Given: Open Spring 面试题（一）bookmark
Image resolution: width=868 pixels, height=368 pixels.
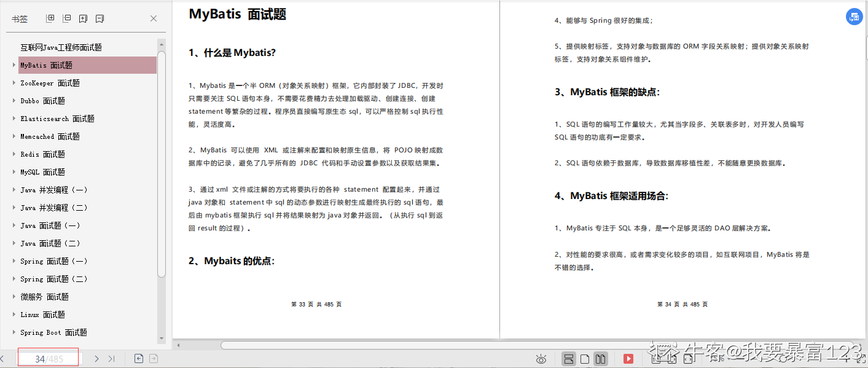Looking at the screenshot, I should click(x=54, y=261).
